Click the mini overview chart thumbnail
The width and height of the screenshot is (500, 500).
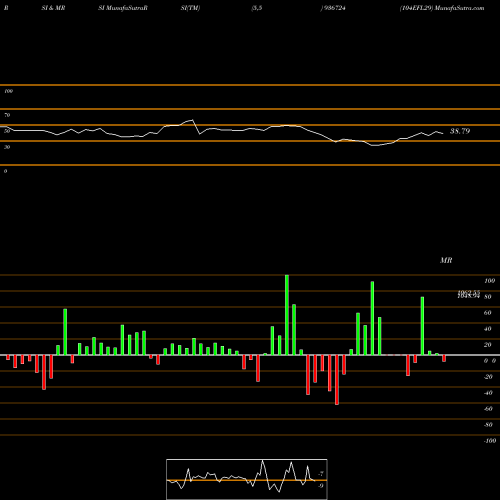click(247, 479)
